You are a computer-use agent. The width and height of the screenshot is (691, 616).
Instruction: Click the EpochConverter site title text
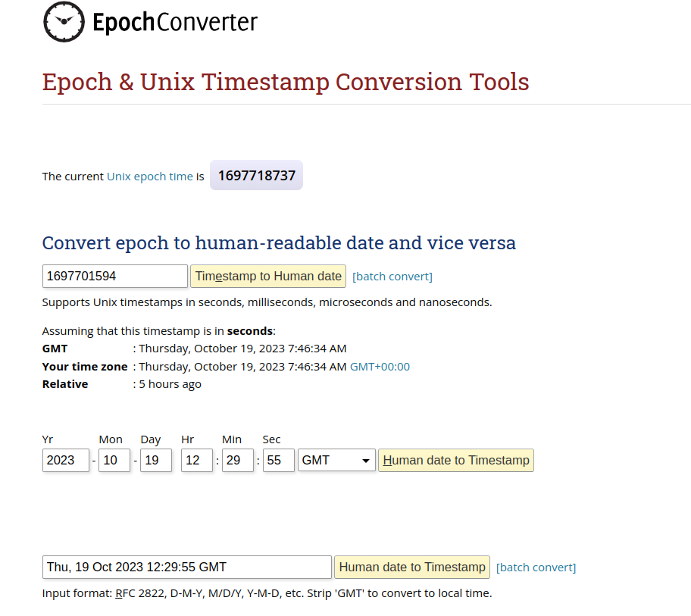click(175, 23)
